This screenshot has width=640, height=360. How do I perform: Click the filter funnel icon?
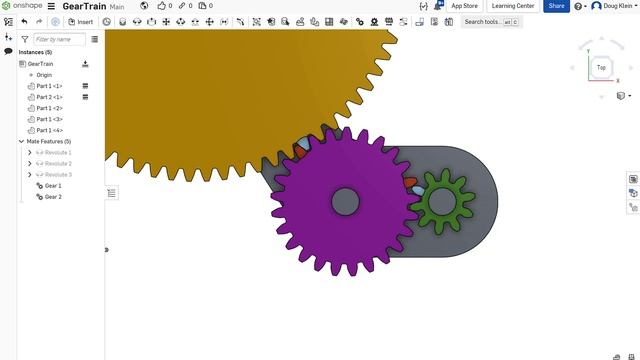(25, 39)
